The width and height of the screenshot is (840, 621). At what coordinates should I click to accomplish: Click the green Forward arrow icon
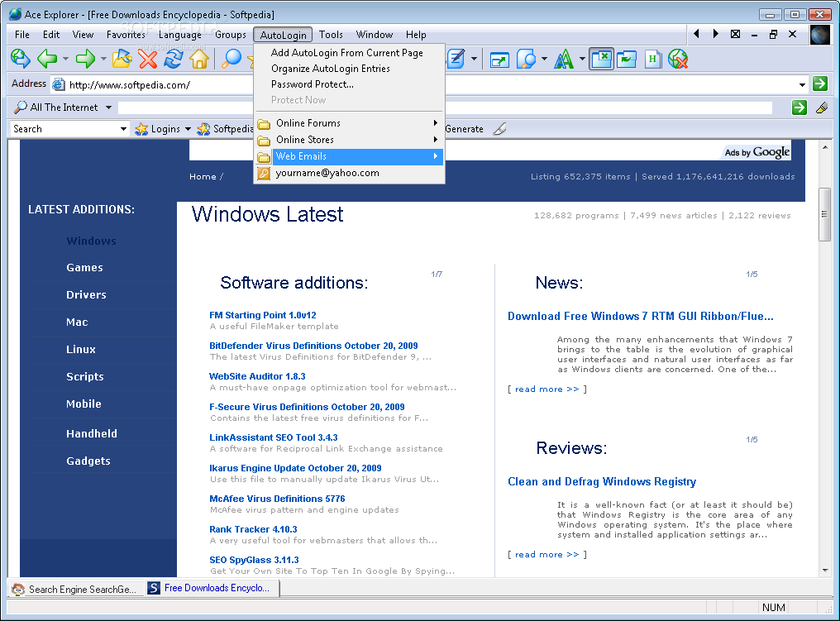(x=85, y=59)
